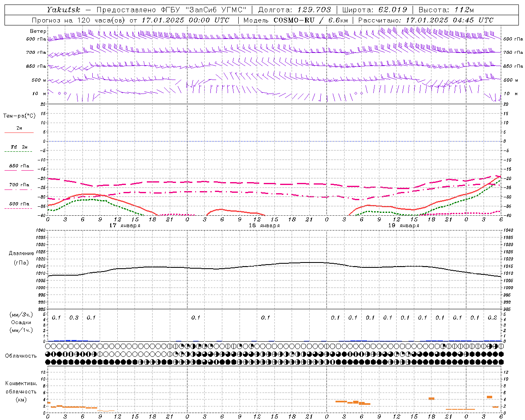The height and width of the screenshot is (420, 525).
Task: Click the "(мм/3ч.)" precipitation unit label
Action: coord(21,315)
